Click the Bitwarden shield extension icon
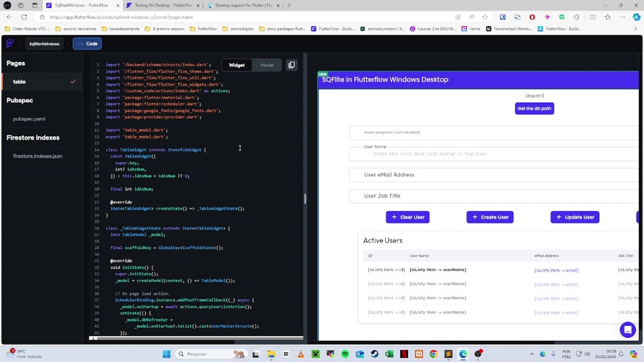The image size is (644, 362). (x=502, y=17)
